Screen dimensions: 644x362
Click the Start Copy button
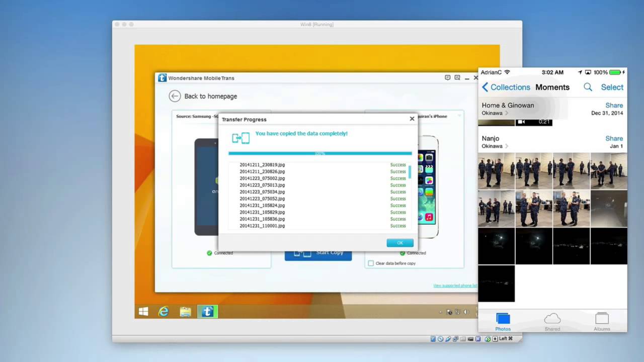(x=318, y=254)
